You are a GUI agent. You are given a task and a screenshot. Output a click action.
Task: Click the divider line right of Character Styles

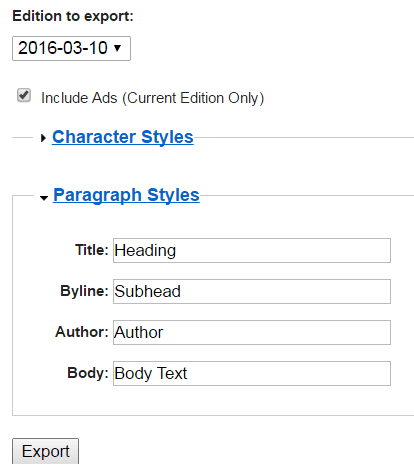[x=304, y=137]
